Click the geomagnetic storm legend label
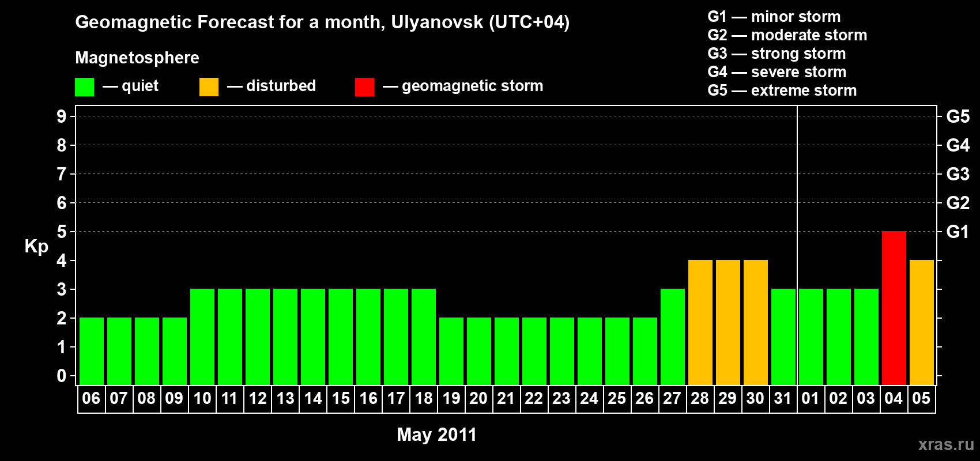Viewport: 980px width, 461px height. [473, 86]
